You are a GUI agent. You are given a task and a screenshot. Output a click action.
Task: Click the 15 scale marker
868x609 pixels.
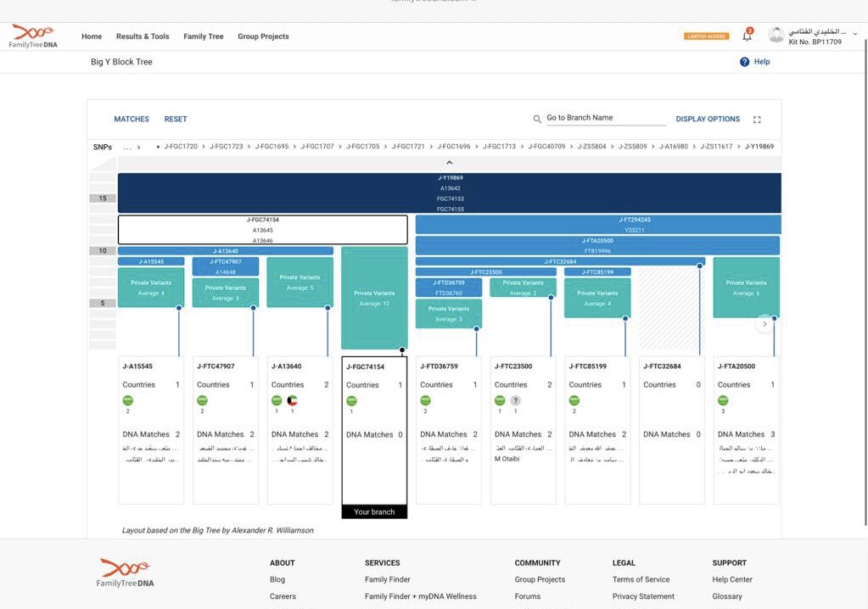pos(103,198)
